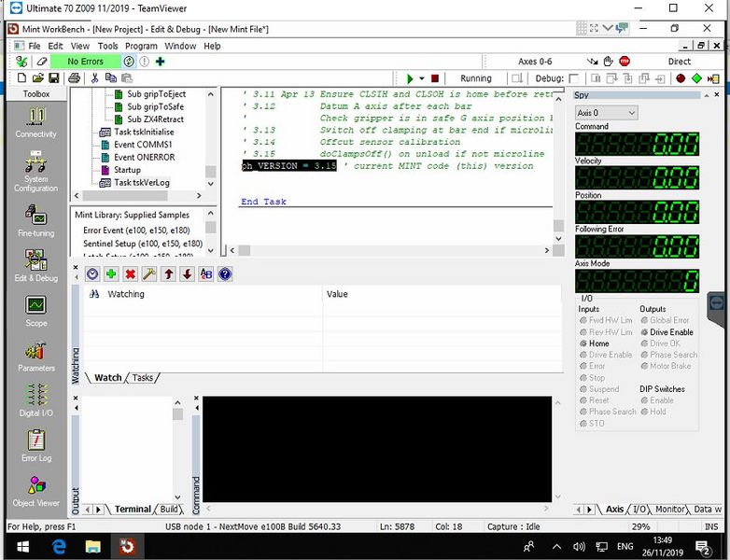Click the Cut scissors icon
This screenshot has width=730, height=560.
94,78
